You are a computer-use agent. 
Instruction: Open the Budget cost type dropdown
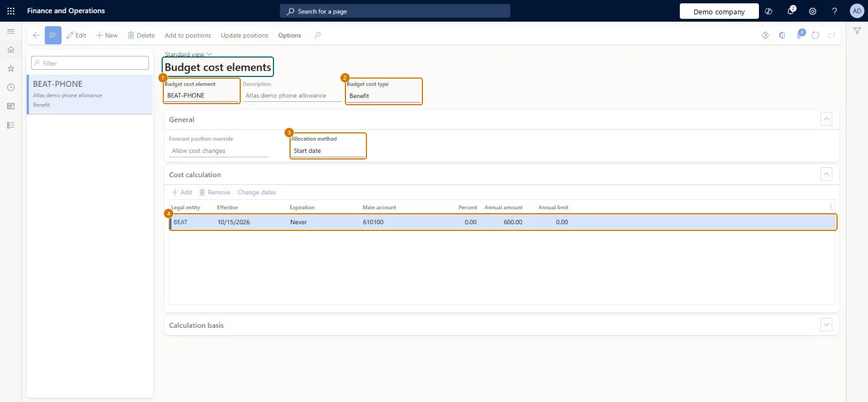(384, 96)
